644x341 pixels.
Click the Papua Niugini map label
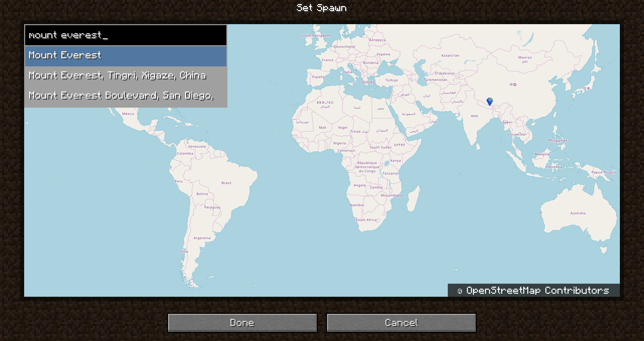tap(603, 172)
